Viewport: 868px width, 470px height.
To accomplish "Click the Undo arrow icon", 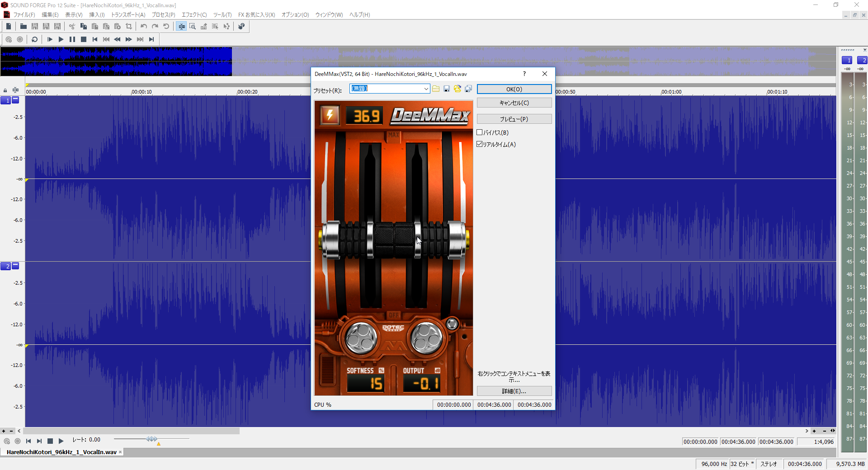I will tap(143, 26).
